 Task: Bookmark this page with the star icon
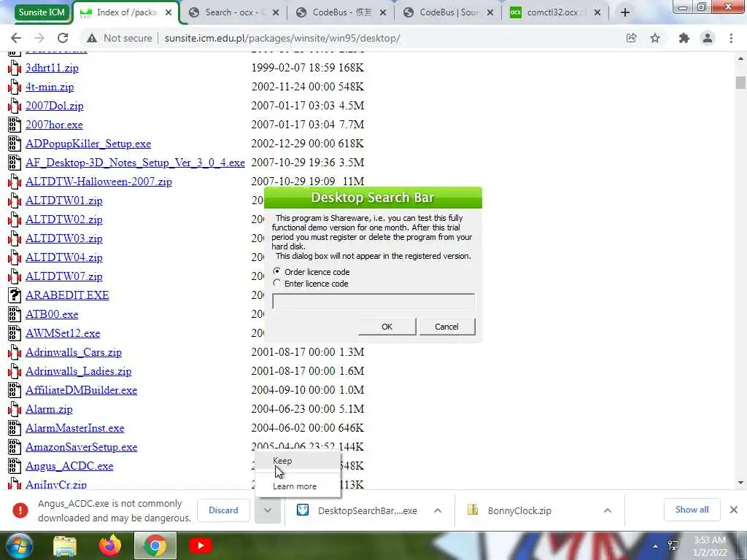pos(655,38)
